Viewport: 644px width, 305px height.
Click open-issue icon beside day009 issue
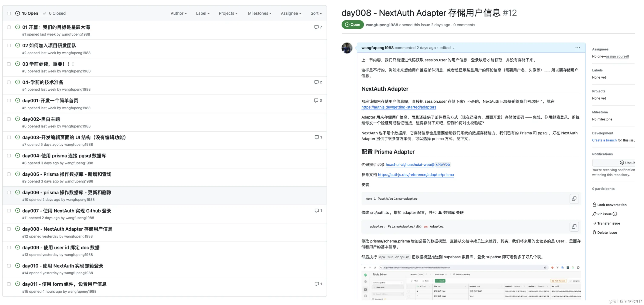pyautogui.click(x=17, y=247)
